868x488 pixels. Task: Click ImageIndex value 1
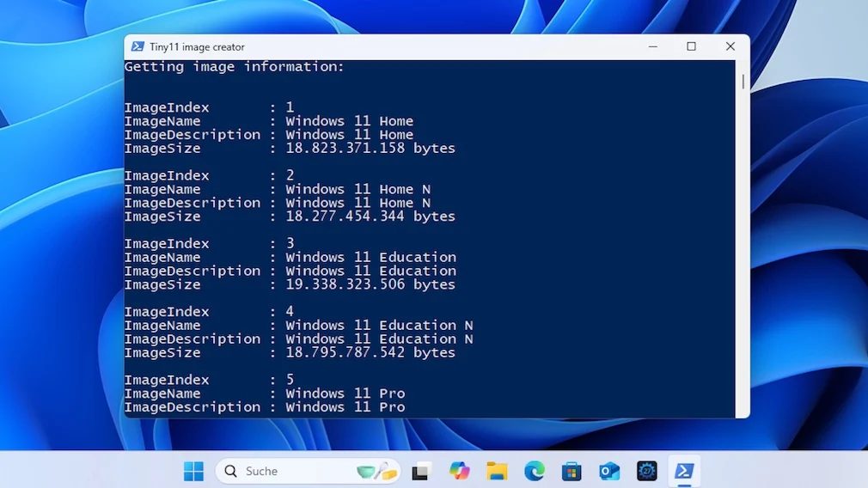point(290,107)
